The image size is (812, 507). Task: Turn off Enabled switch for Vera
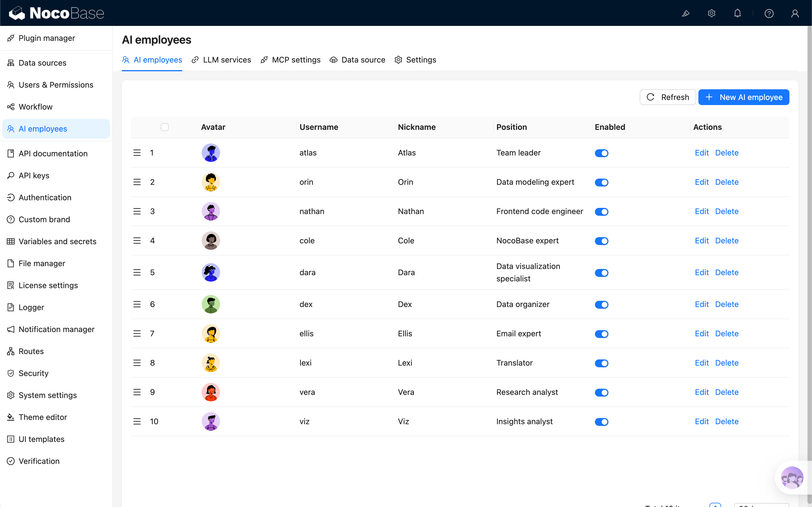(601, 393)
